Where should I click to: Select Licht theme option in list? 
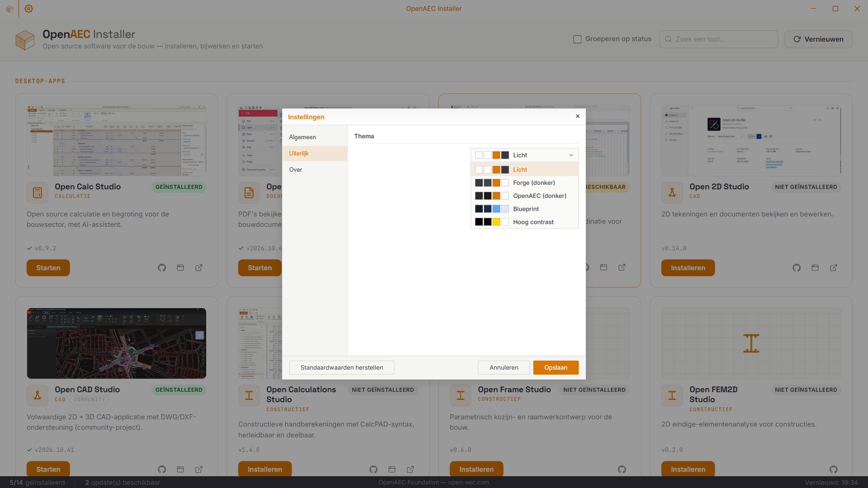pyautogui.click(x=524, y=169)
